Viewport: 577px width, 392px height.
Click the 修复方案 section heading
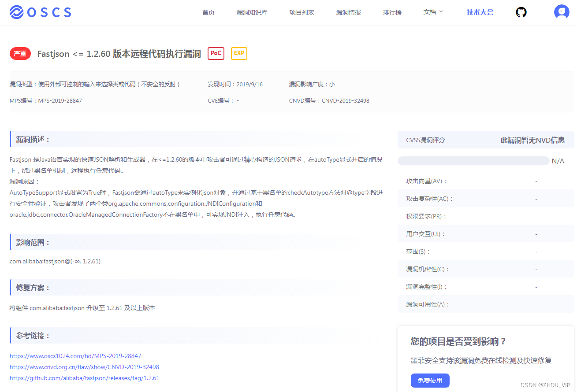pyautogui.click(x=33, y=288)
